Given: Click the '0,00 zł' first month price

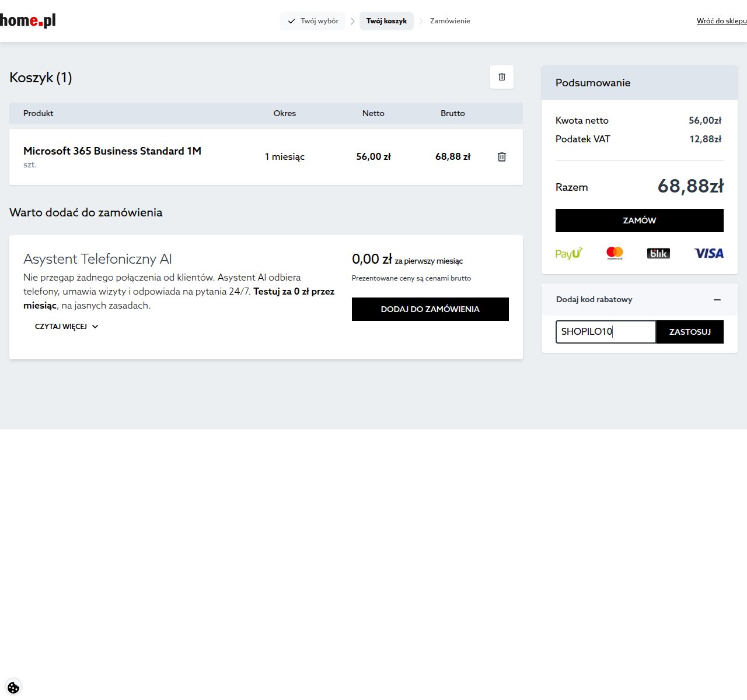Looking at the screenshot, I should pos(372,259).
